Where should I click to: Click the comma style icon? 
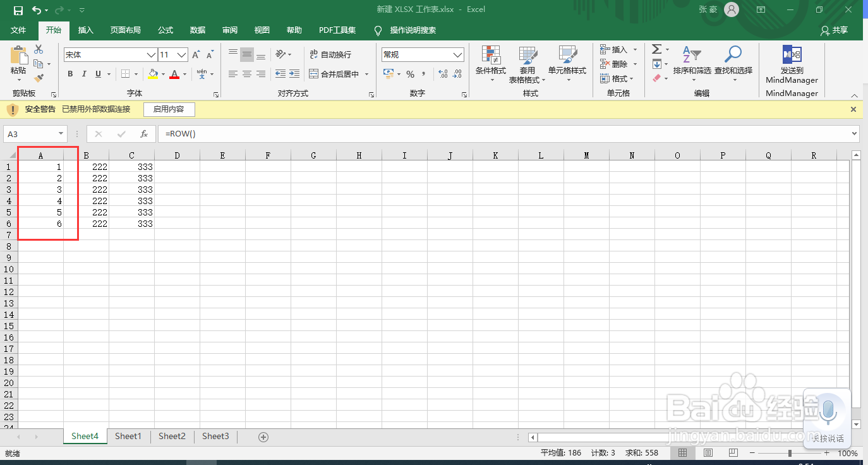pos(423,74)
